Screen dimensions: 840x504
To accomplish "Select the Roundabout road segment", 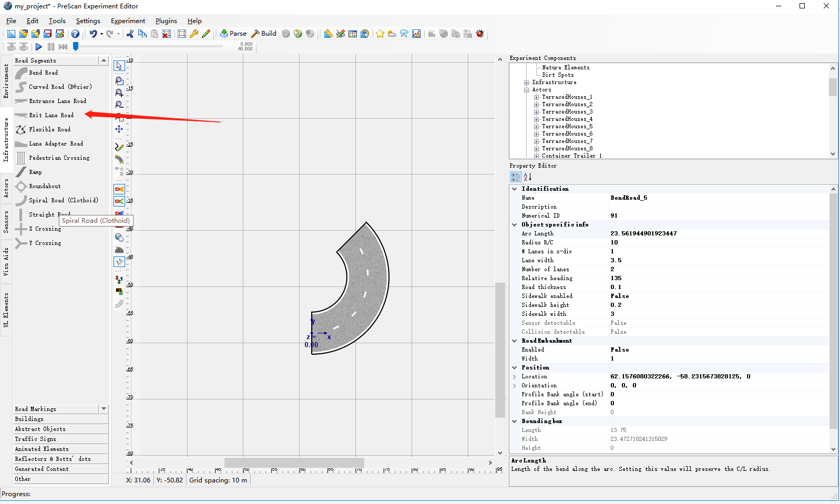I will (x=45, y=186).
